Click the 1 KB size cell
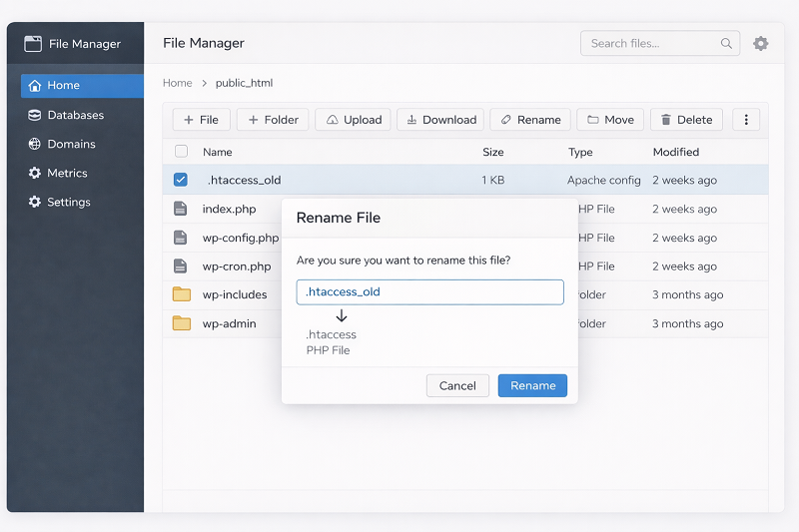799x532 pixels. 493,180
